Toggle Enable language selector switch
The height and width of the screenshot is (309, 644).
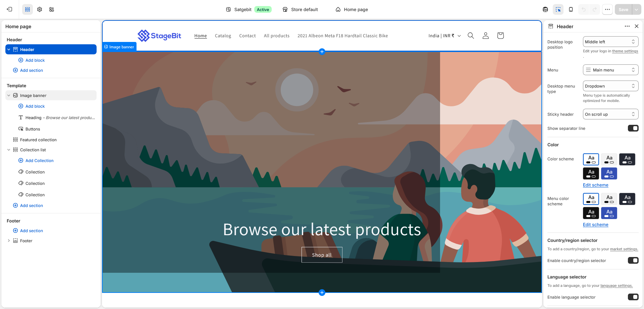[x=633, y=297]
